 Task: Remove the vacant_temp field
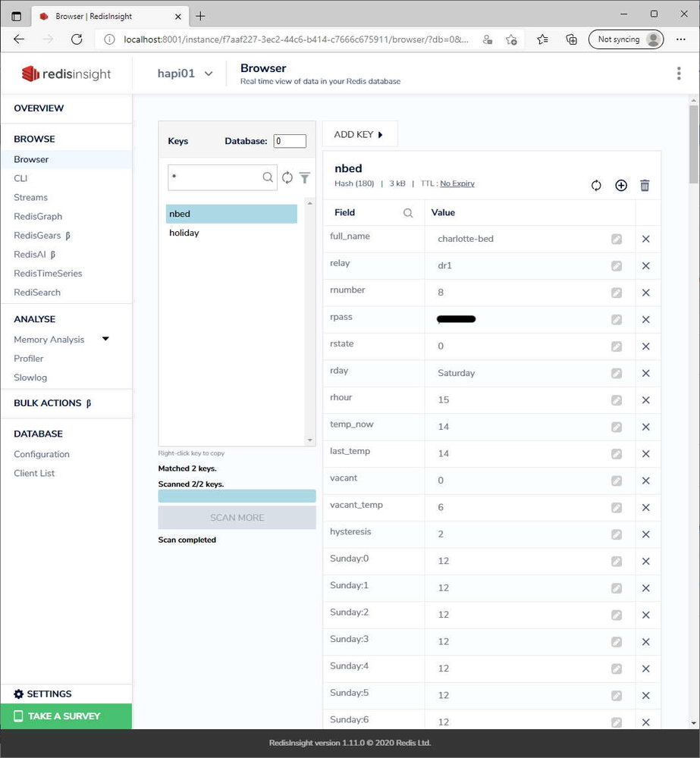pos(646,508)
